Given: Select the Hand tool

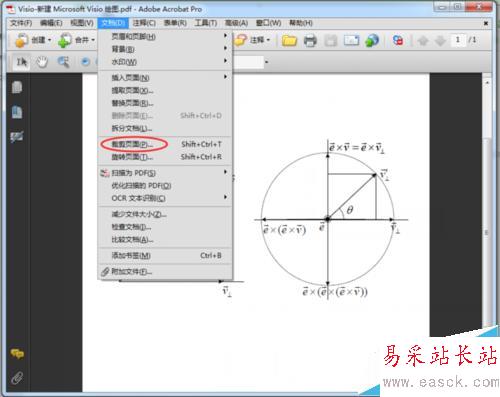Looking at the screenshot, I should (42, 62).
